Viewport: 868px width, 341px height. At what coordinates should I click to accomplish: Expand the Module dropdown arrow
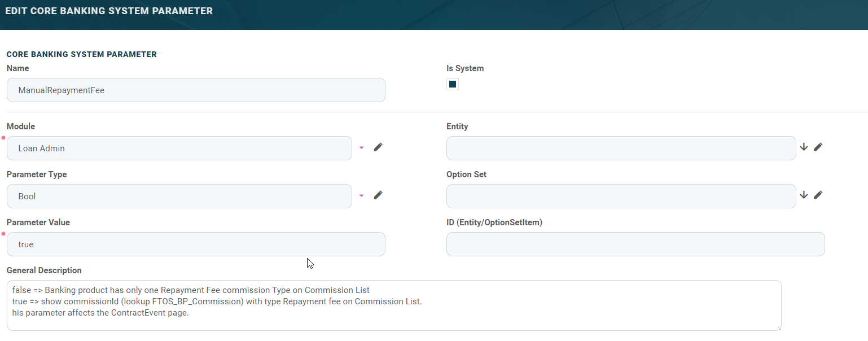(362, 148)
